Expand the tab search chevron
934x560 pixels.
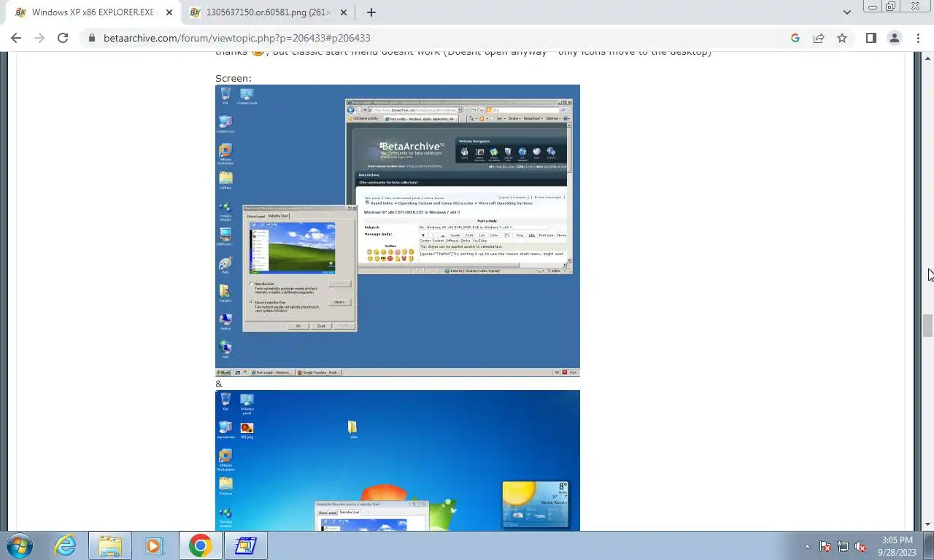846,12
